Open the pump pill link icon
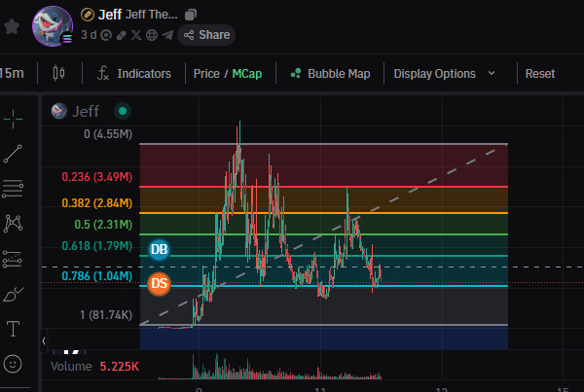This screenshot has width=584, height=392. coord(121,35)
